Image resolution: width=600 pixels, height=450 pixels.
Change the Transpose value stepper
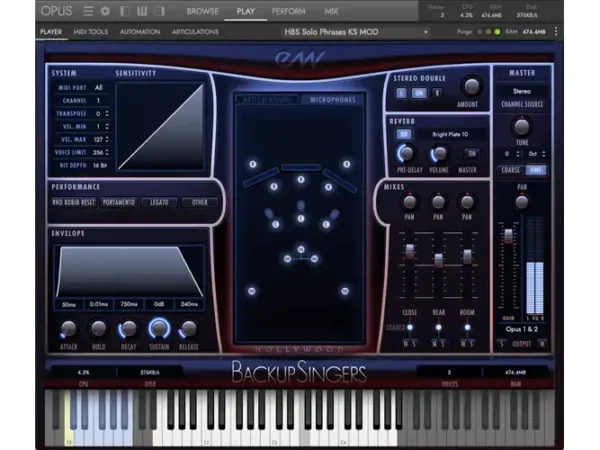coord(107,114)
